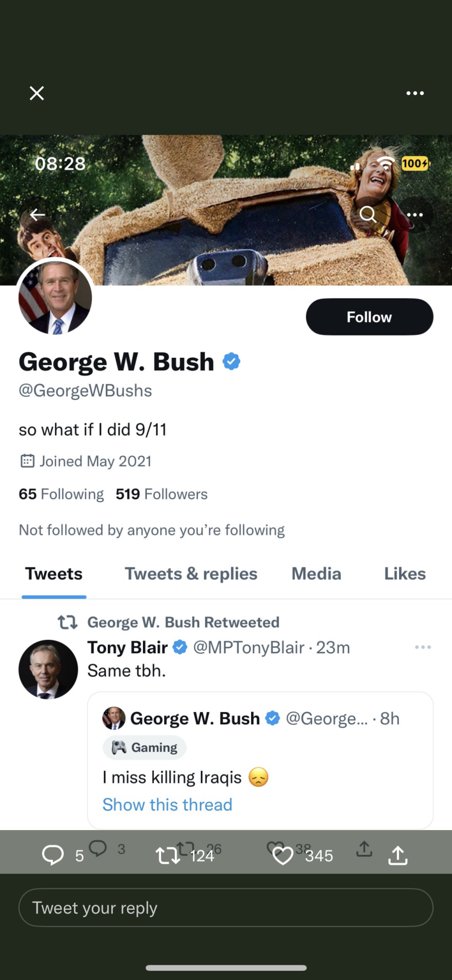Like the tweet via heart icon 345
The height and width of the screenshot is (980, 452).
tap(283, 856)
